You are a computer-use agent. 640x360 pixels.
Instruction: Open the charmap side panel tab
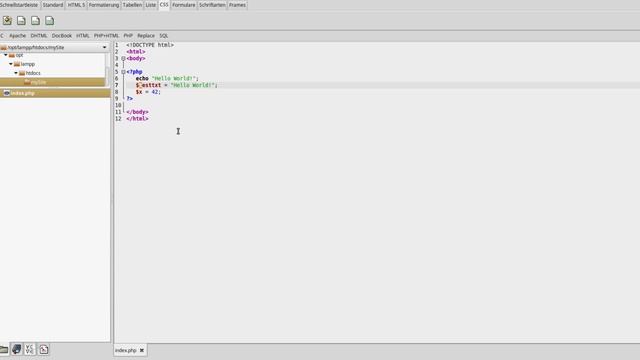(29, 349)
